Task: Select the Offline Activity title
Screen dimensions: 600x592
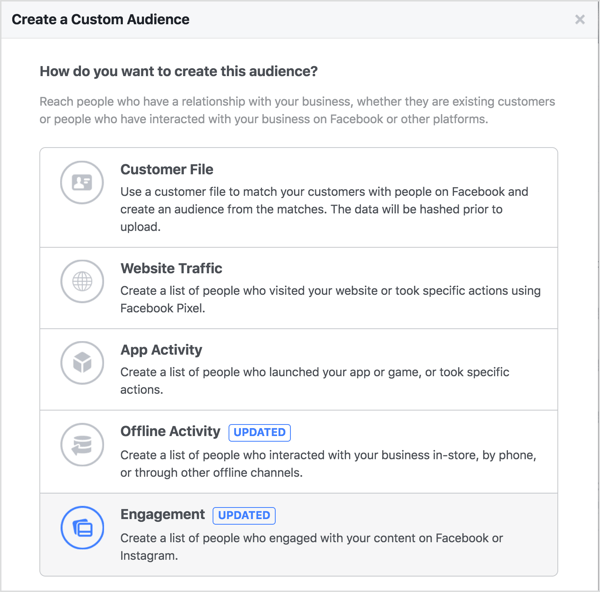Action: tap(170, 431)
